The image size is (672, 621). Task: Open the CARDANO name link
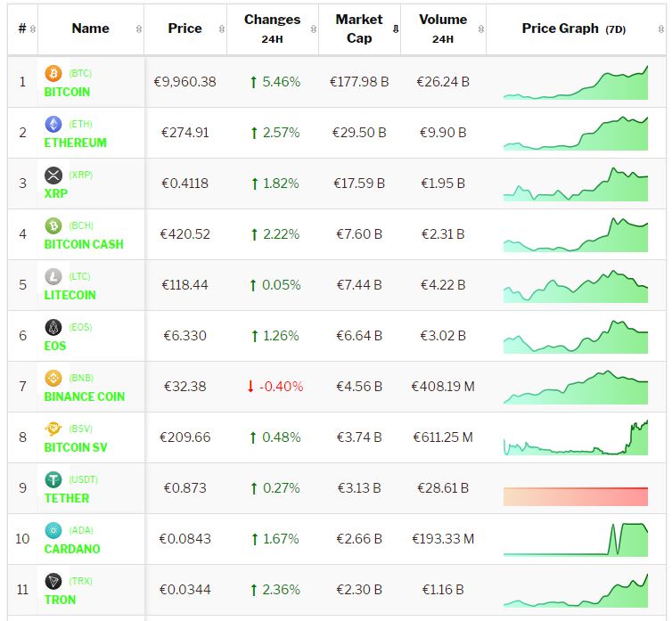pos(72,549)
